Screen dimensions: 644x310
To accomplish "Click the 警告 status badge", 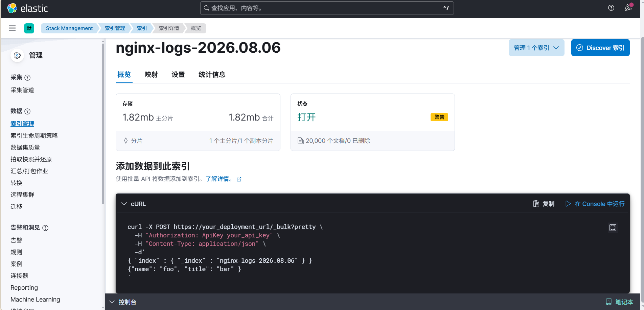I will coord(439,117).
